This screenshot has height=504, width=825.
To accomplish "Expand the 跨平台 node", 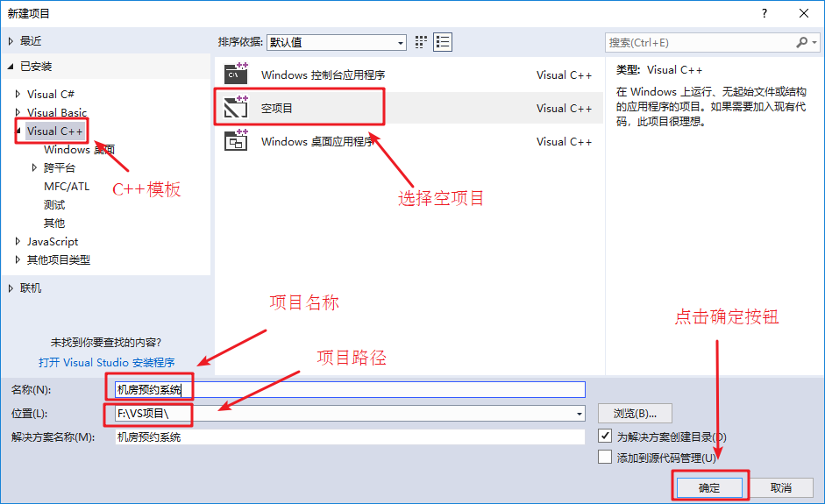I will pos(34,167).
